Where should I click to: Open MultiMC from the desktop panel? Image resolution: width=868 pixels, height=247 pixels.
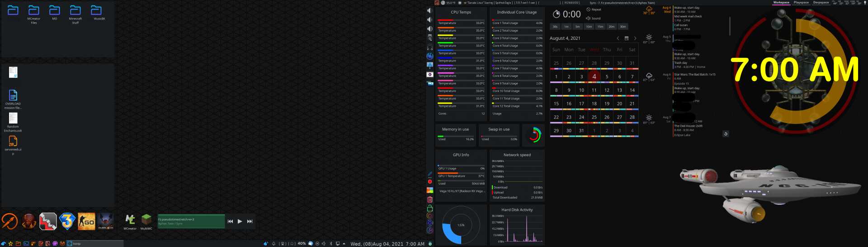pos(146,220)
